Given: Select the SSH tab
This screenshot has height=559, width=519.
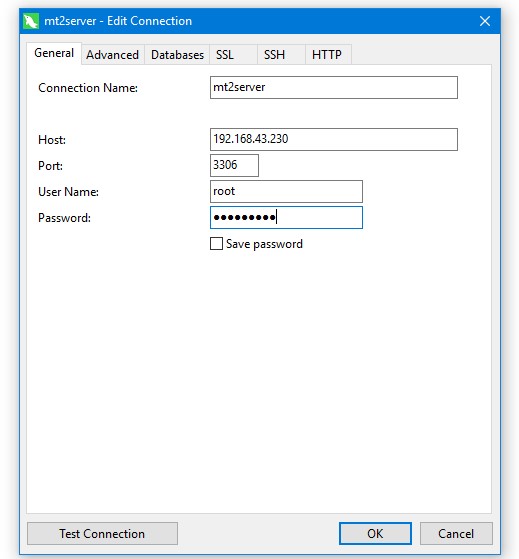Looking at the screenshot, I should pyautogui.click(x=281, y=55).
